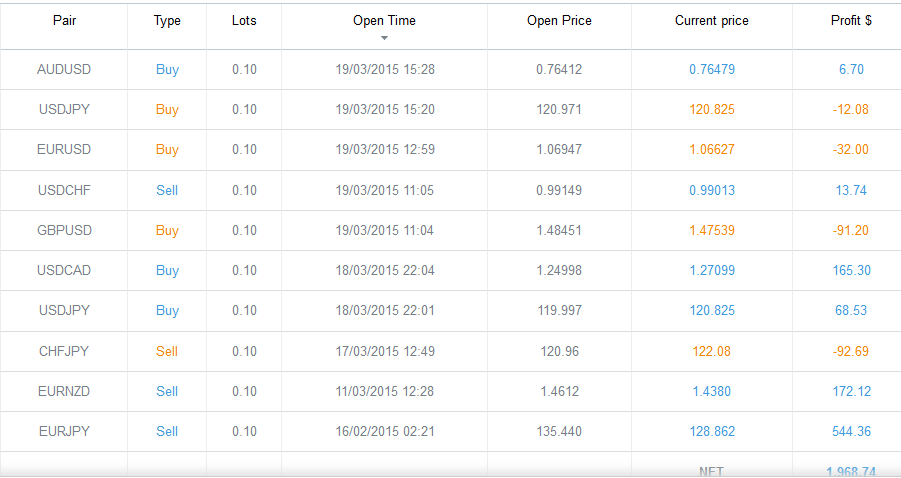This screenshot has height=478, width=901.
Task: Sort by the Profit $ column header
Action: pyautogui.click(x=851, y=21)
